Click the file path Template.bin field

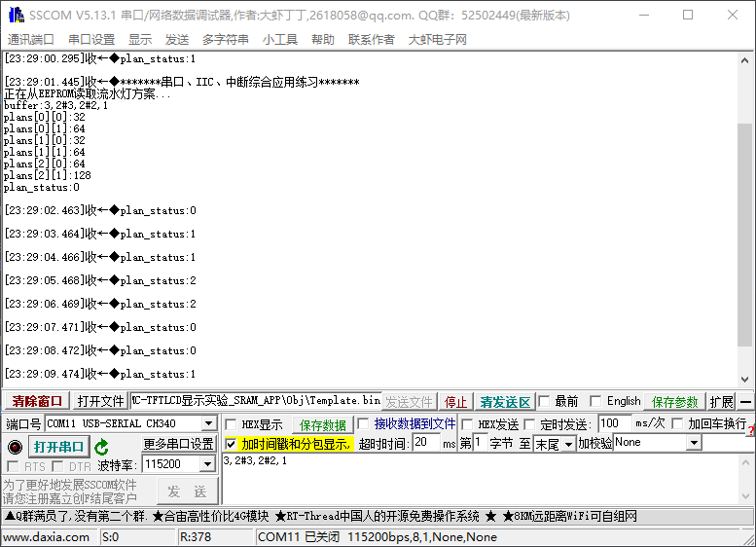pos(256,401)
